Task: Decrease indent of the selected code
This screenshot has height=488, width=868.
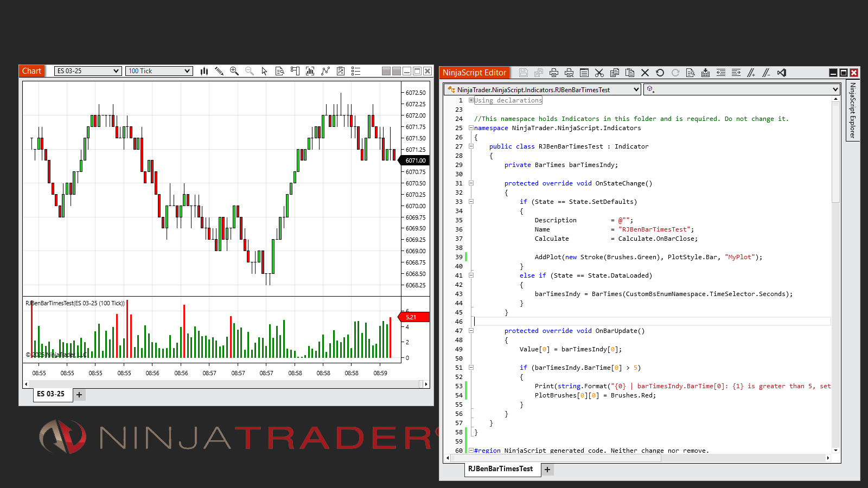Action: pos(721,73)
